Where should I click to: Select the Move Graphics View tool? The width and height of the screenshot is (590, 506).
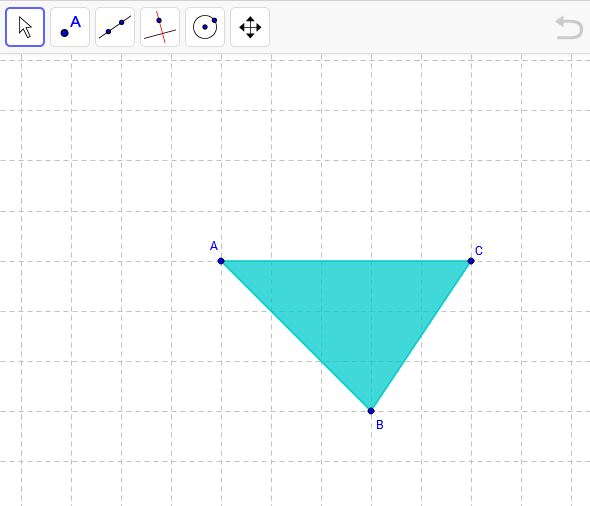[250, 27]
